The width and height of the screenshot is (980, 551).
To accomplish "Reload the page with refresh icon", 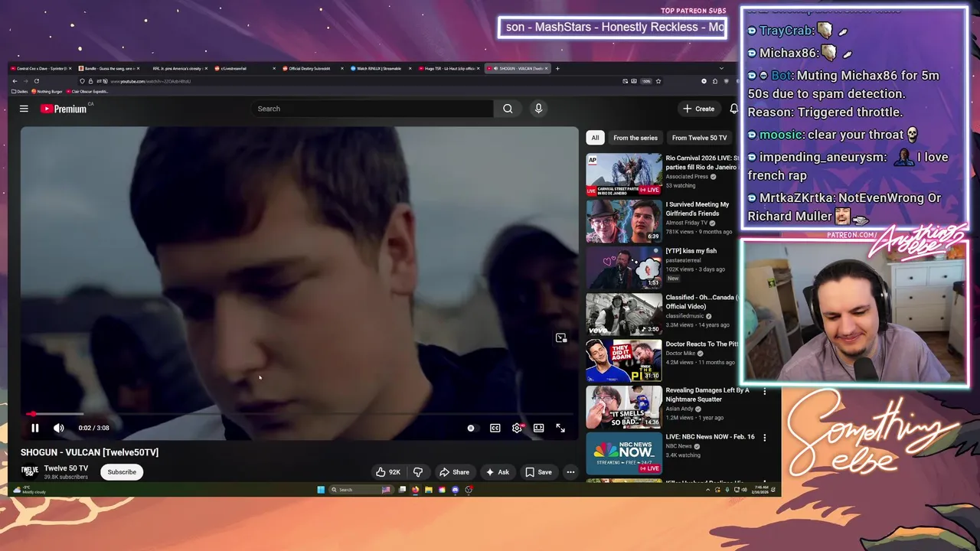I will (37, 81).
